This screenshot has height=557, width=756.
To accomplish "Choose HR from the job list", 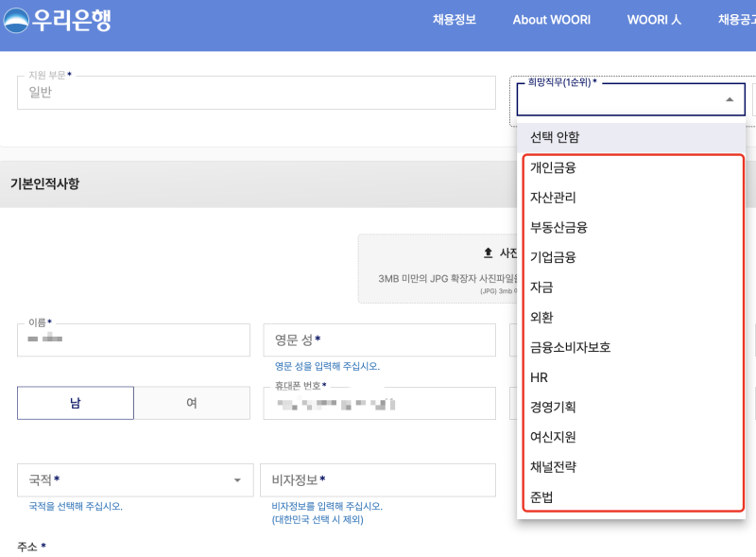I will coord(632,377).
